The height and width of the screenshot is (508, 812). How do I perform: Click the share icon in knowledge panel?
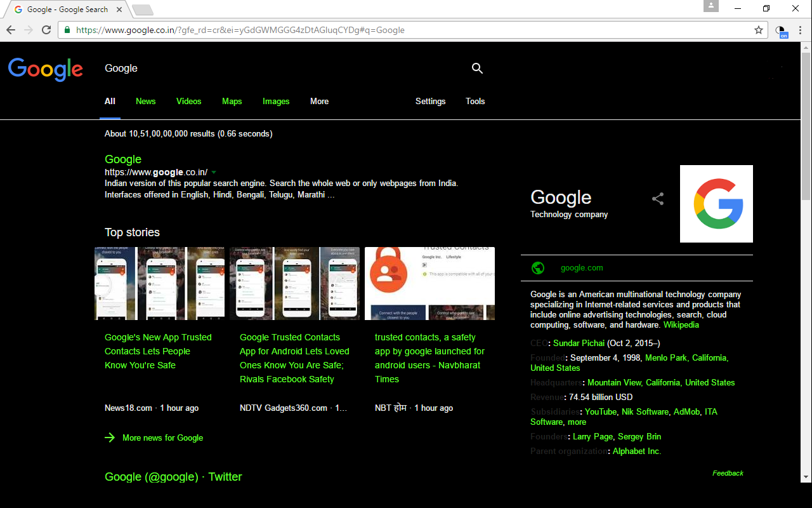tap(658, 199)
